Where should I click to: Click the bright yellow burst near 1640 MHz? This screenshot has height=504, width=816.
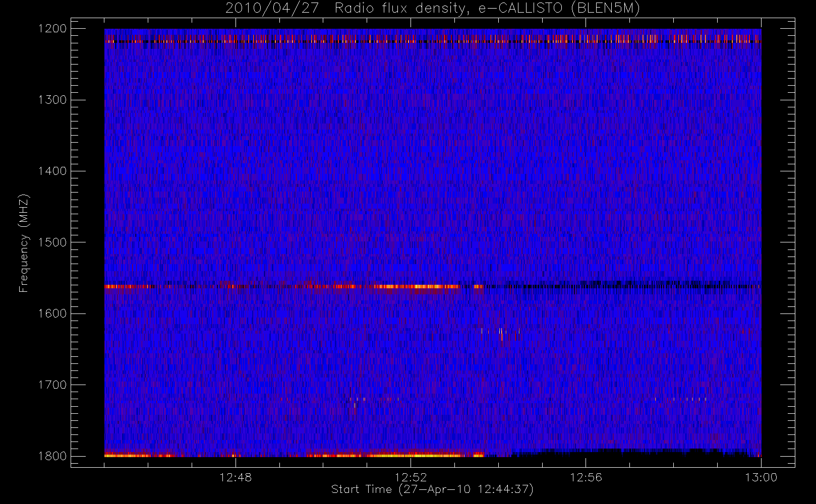point(501,334)
